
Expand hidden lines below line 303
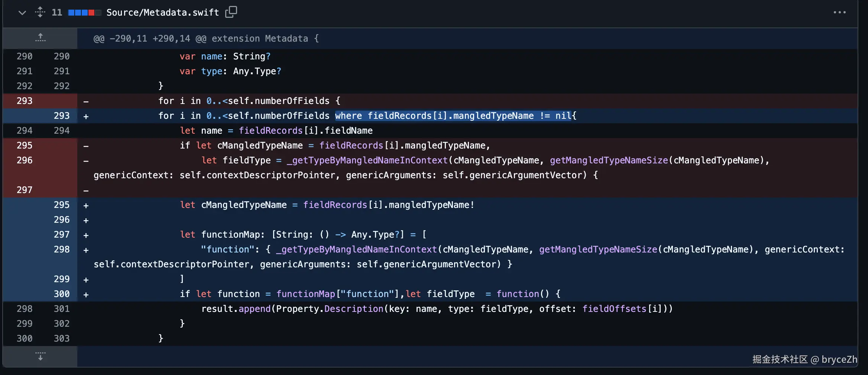pos(40,356)
